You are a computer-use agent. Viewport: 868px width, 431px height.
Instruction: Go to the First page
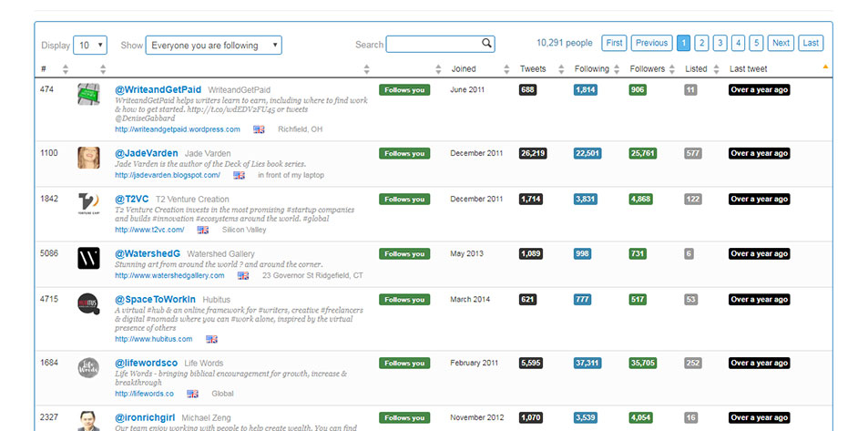click(x=614, y=43)
